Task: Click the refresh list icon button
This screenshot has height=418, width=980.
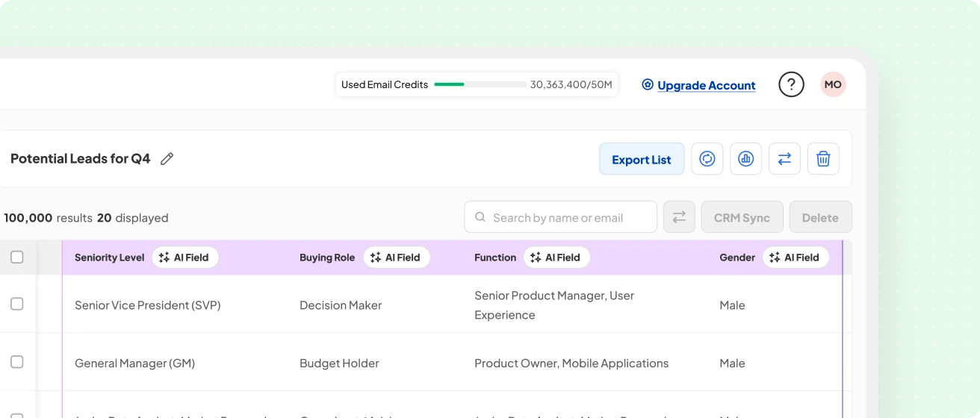Action: (x=707, y=159)
